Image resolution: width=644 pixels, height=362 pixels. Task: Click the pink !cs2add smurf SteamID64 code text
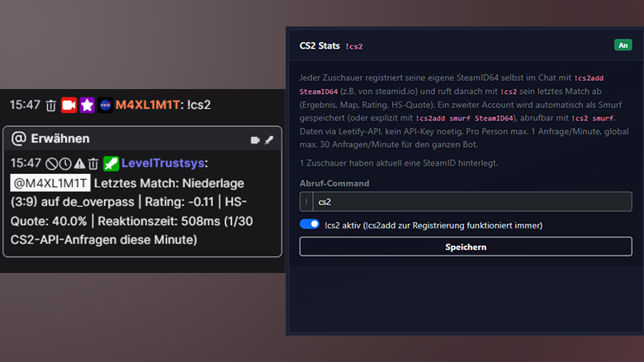pos(465,119)
